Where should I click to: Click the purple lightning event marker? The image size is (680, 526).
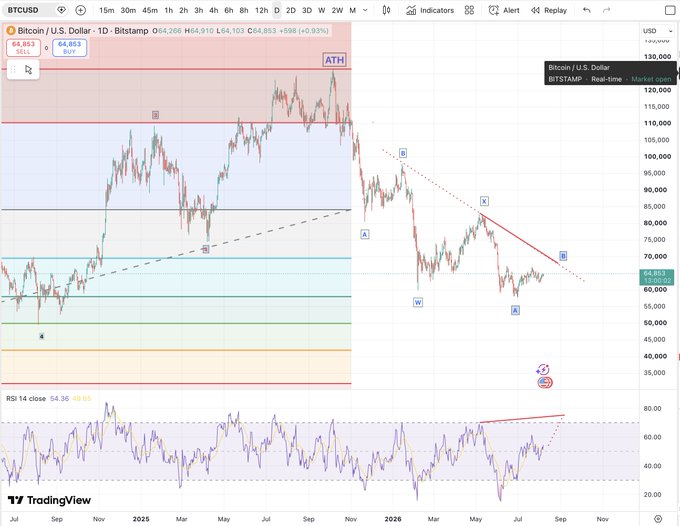tap(543, 369)
